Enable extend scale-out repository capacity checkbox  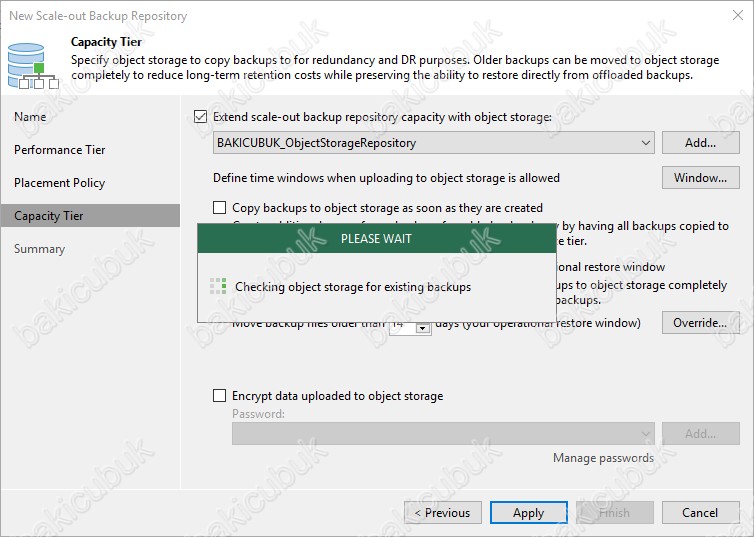201,117
